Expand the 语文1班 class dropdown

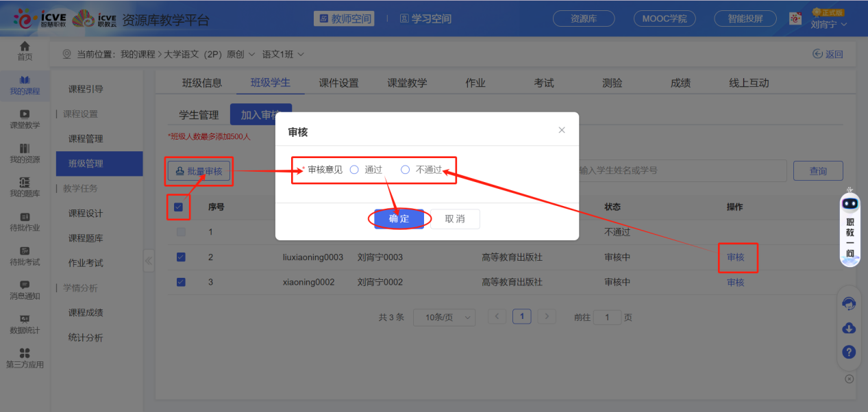click(x=282, y=53)
